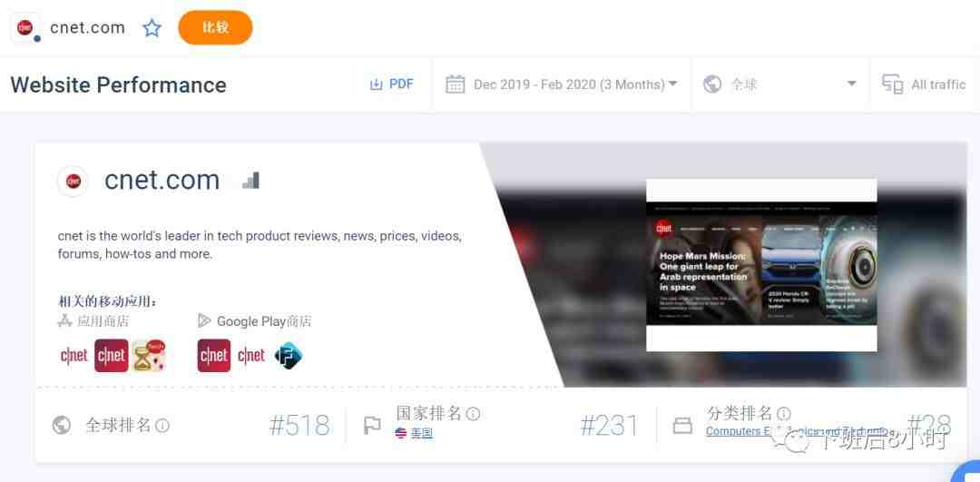This screenshot has width=980, height=482.
Task: Open the 美国 country link
Action: 421,433
